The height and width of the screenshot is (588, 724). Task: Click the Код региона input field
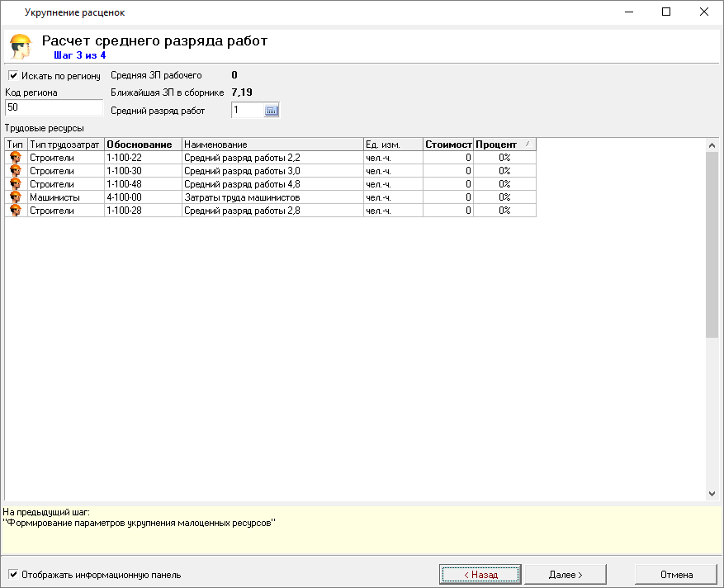[x=54, y=107]
